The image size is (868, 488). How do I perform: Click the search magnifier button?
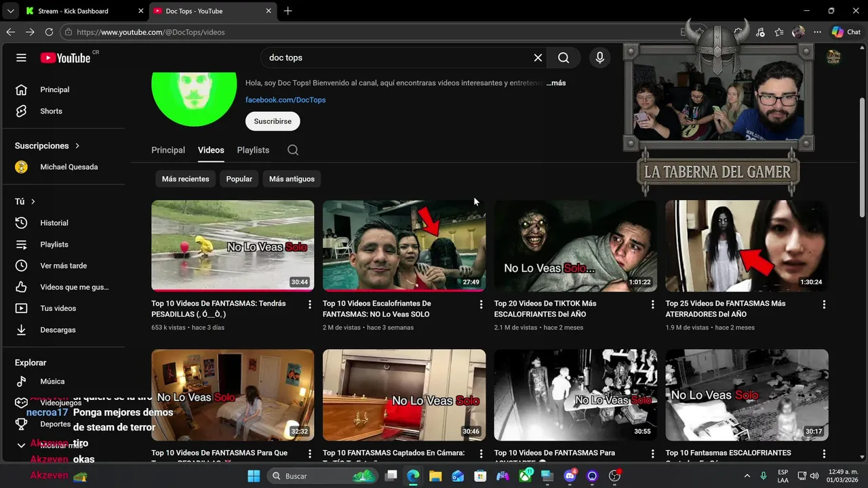click(x=564, y=58)
